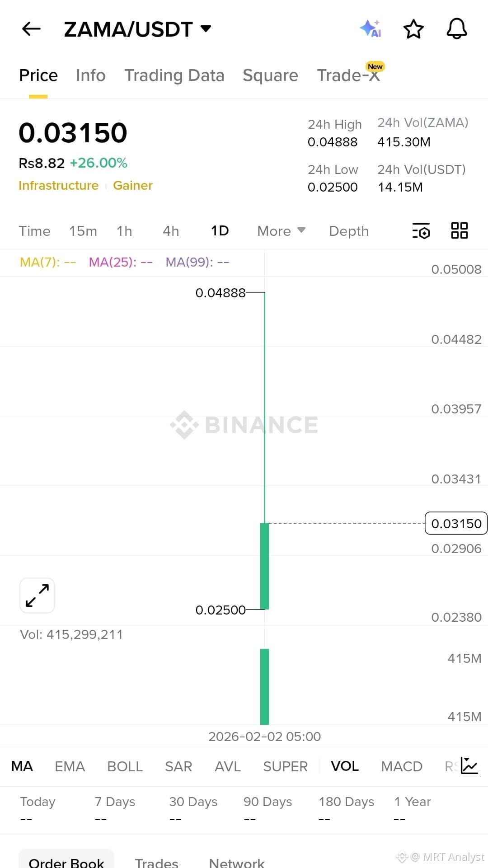Image resolution: width=488 pixels, height=868 pixels.
Task: Tap the back arrow icon
Action: coord(31,29)
